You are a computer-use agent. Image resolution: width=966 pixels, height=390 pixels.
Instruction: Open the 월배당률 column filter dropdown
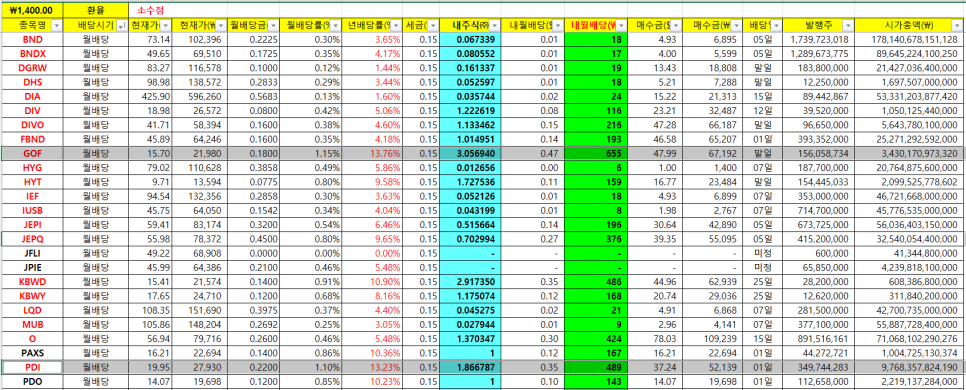point(336,25)
